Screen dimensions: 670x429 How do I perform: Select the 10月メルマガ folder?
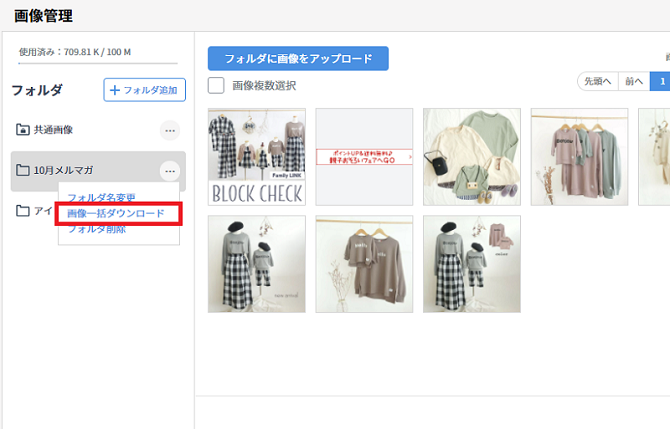click(x=98, y=171)
